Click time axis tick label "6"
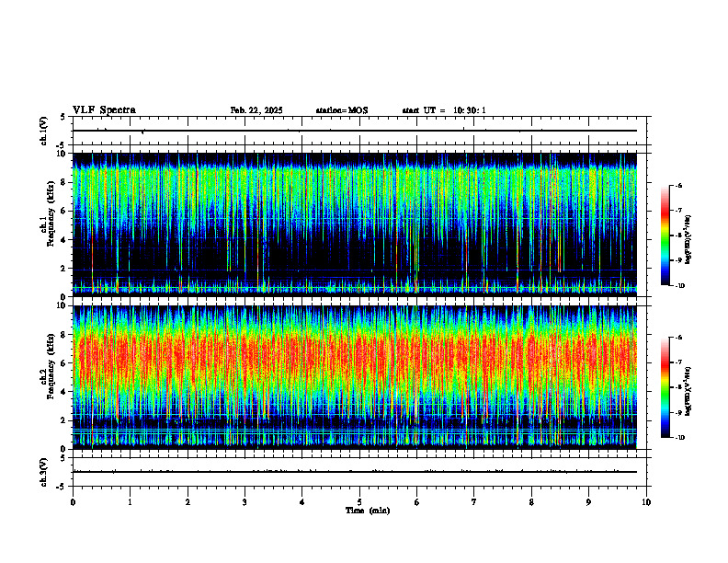Image resolution: width=728 pixels, height=563 pixels. click(417, 502)
